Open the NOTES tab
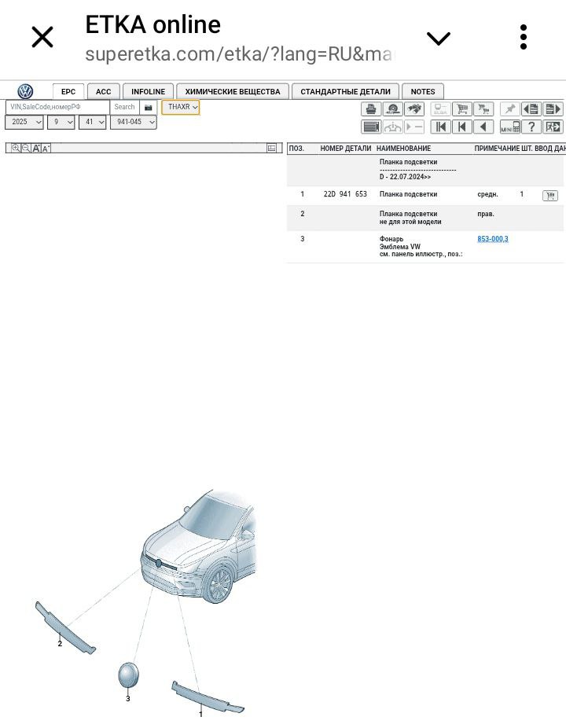Viewport: 566px width, 728px height. (x=422, y=91)
